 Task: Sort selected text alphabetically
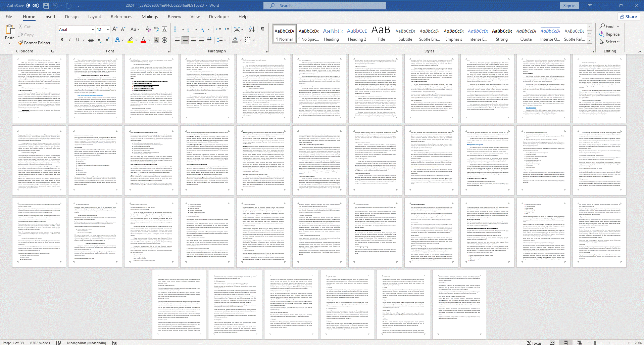click(252, 29)
